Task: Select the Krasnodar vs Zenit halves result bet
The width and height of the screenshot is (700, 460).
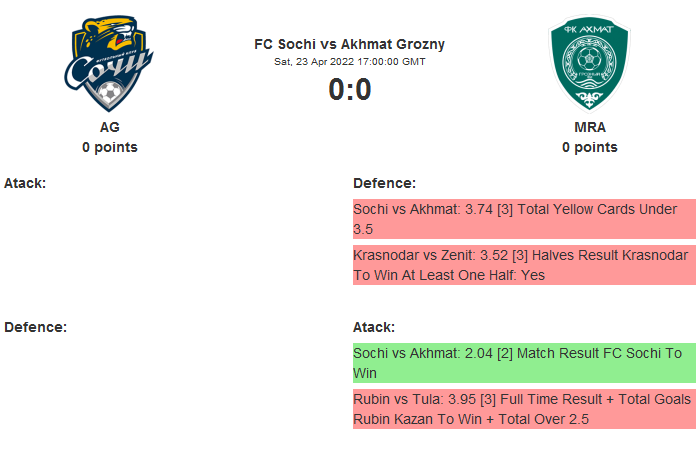Action: 523,265
